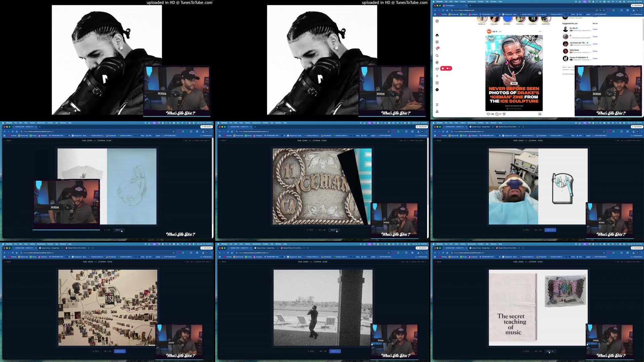Click See all in Suggested for you

[x=595, y=24]
